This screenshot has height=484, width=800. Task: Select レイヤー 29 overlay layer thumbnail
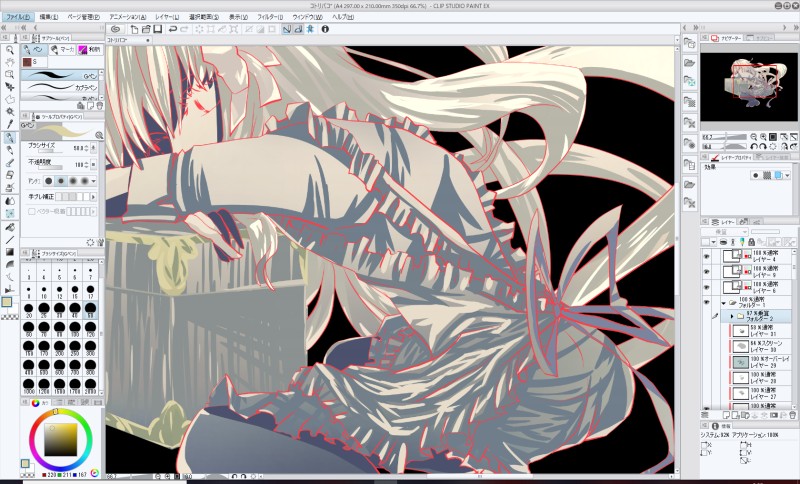click(x=740, y=362)
